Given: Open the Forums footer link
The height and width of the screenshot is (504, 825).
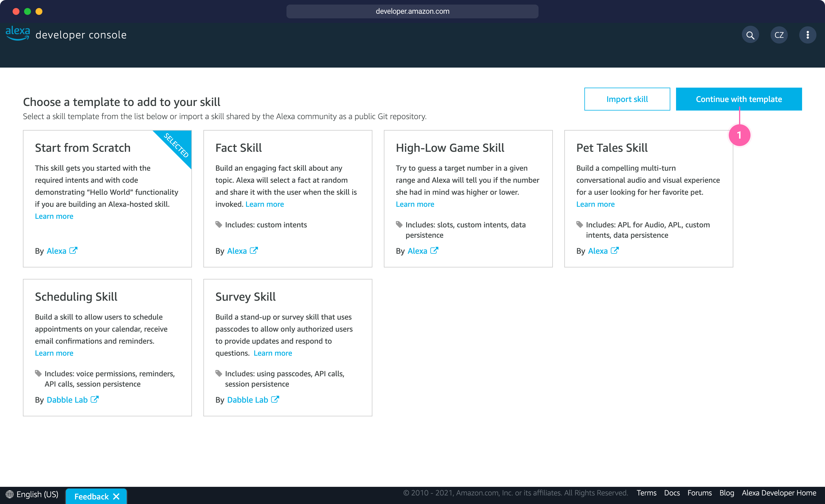Looking at the screenshot, I should [x=700, y=493].
